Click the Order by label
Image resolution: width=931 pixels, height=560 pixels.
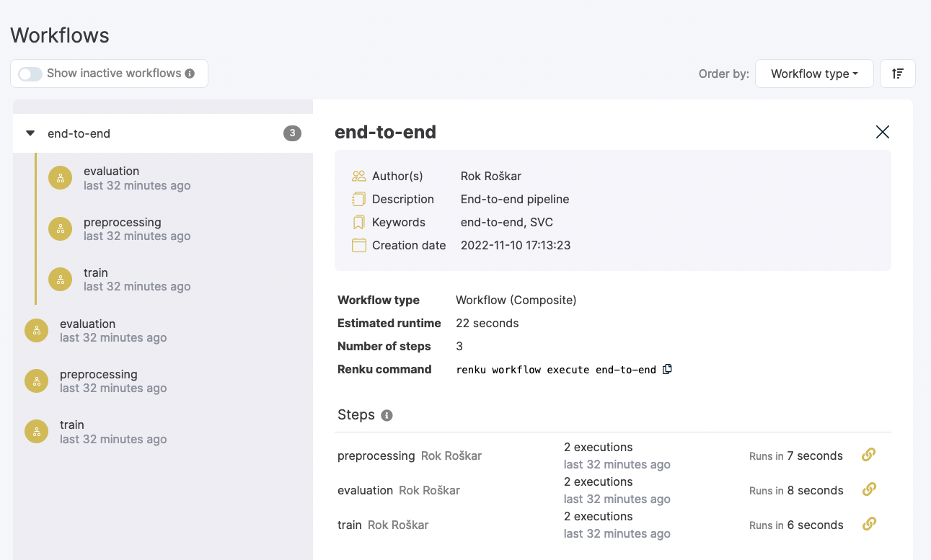[x=724, y=74]
